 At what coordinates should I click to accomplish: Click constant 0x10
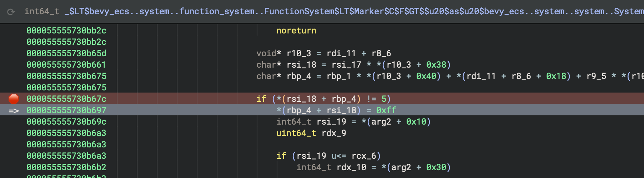tap(416, 122)
